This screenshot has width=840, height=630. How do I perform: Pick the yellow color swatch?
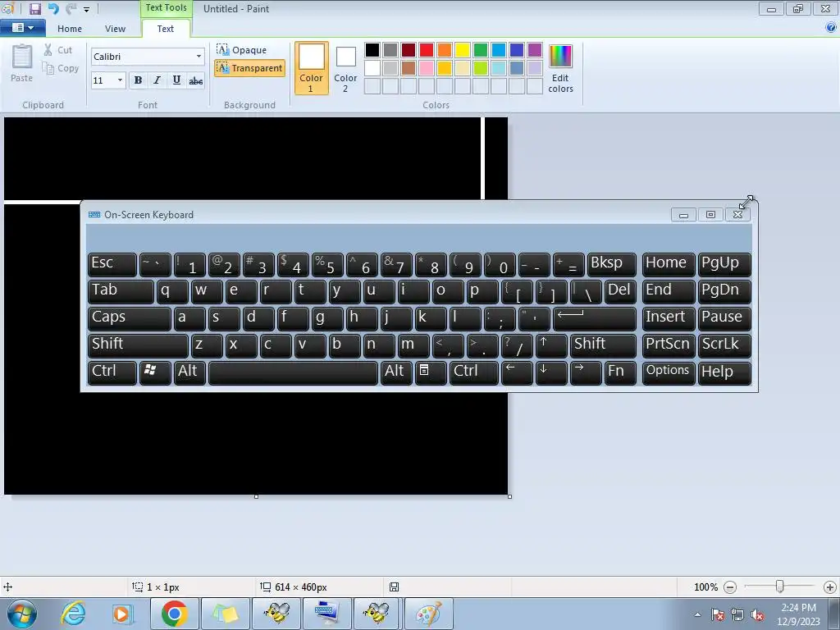(463, 50)
